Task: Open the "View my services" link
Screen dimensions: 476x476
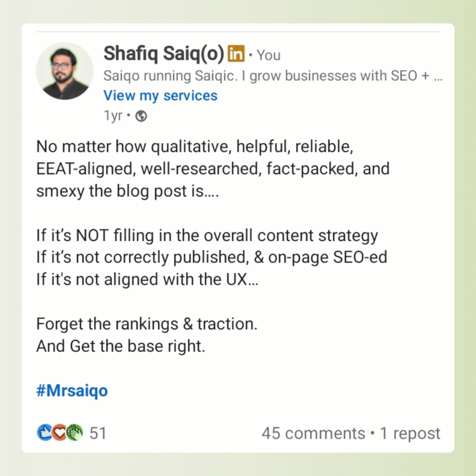Action: tap(160, 95)
